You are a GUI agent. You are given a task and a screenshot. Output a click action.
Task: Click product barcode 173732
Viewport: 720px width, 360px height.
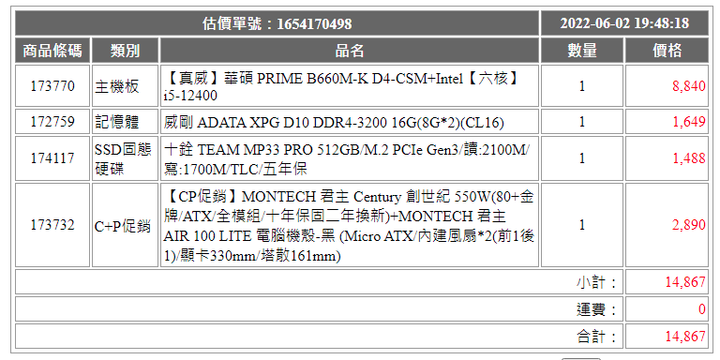click(53, 225)
